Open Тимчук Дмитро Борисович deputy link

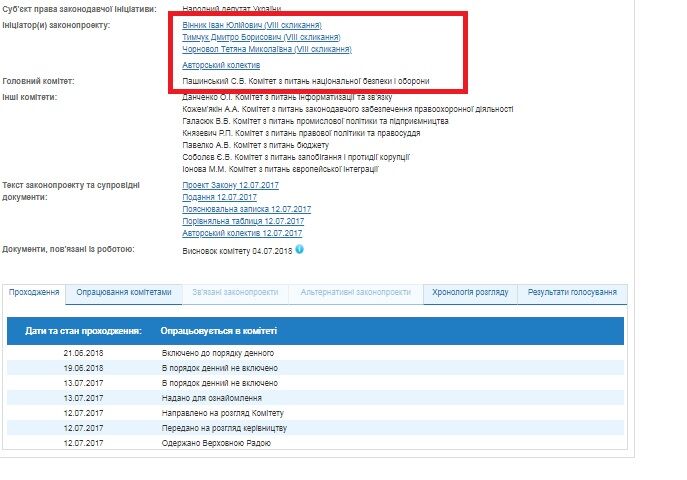pyautogui.click(x=254, y=37)
